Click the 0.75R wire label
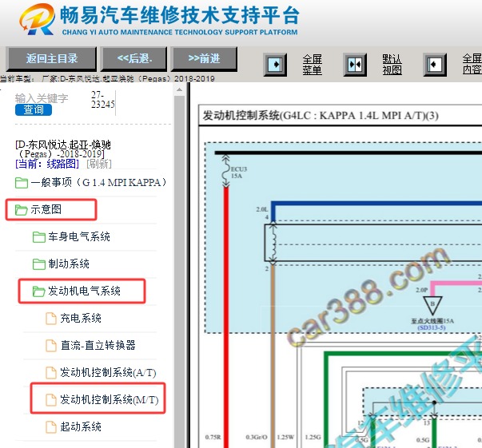482x448 pixels. pos(213,437)
